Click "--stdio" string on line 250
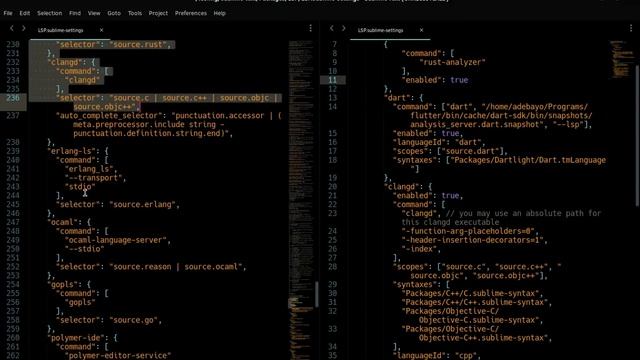The width and height of the screenshot is (640, 360). click(84, 249)
